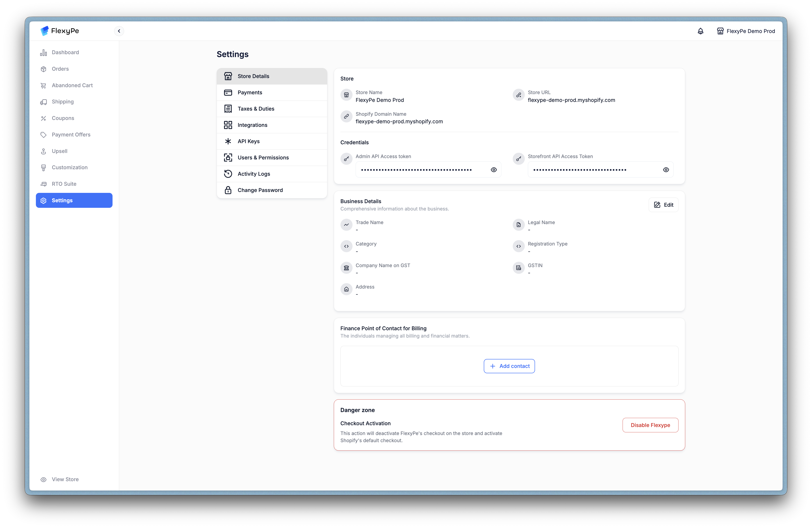Click the Admin API token field
Viewport: 812px width, 528px height.
click(x=416, y=170)
